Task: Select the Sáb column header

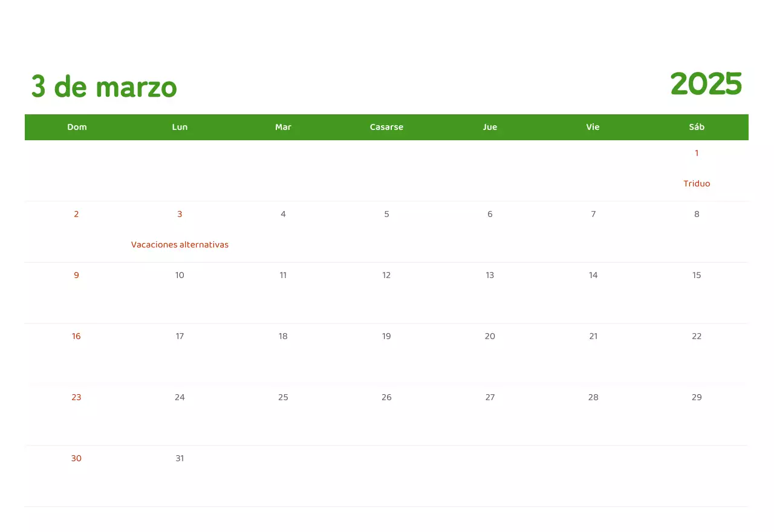Action: [696, 127]
